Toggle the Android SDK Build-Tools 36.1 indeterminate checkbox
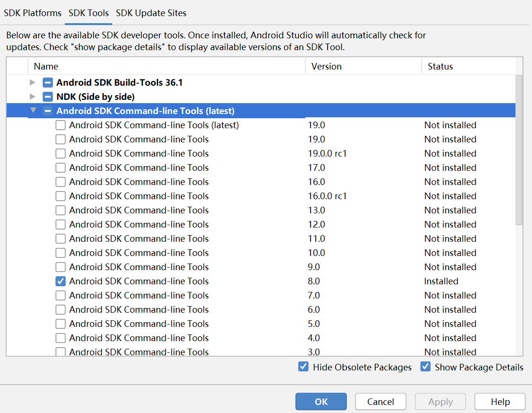 48,83
